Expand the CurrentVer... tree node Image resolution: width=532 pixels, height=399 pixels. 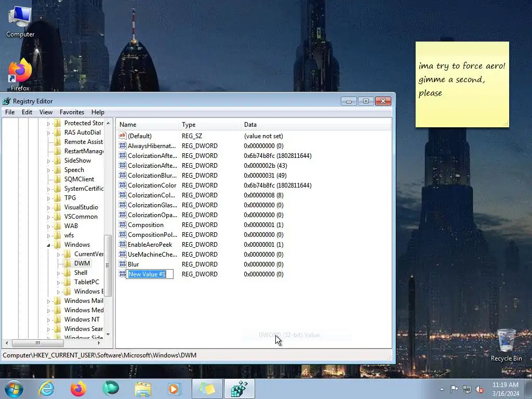pyautogui.click(x=58, y=254)
